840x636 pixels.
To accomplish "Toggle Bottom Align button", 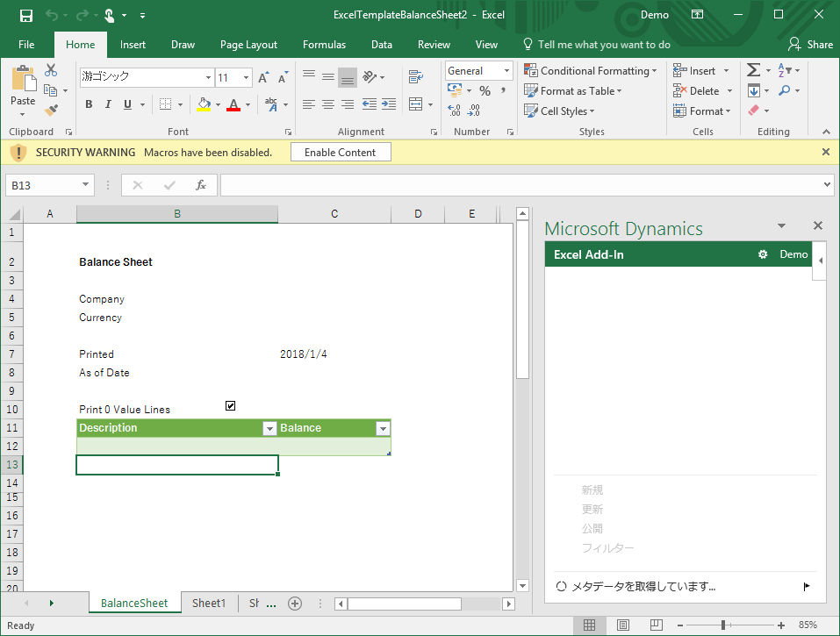I will tap(348, 77).
